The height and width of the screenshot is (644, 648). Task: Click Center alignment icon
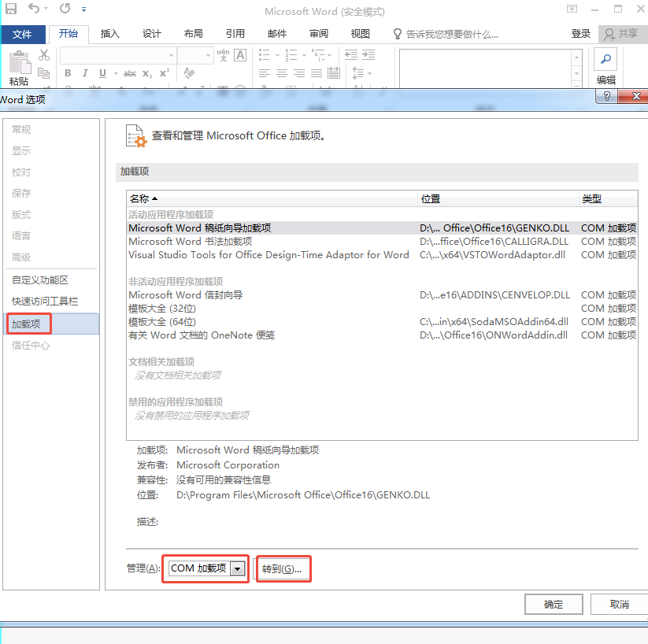pyautogui.click(x=281, y=73)
